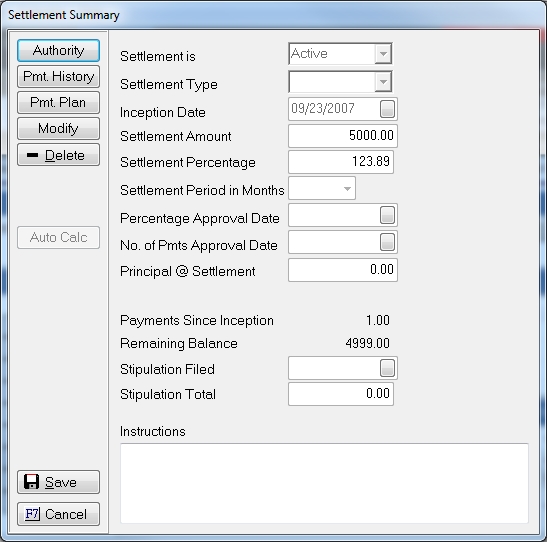Open No. of Pmts Approval Date picker
The width and height of the screenshot is (547, 542).
click(x=387, y=242)
